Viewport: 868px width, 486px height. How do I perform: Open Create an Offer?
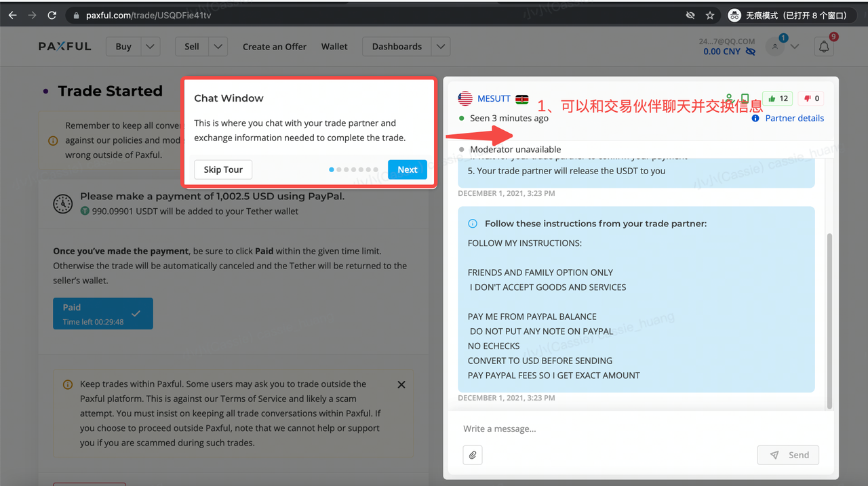click(x=275, y=47)
